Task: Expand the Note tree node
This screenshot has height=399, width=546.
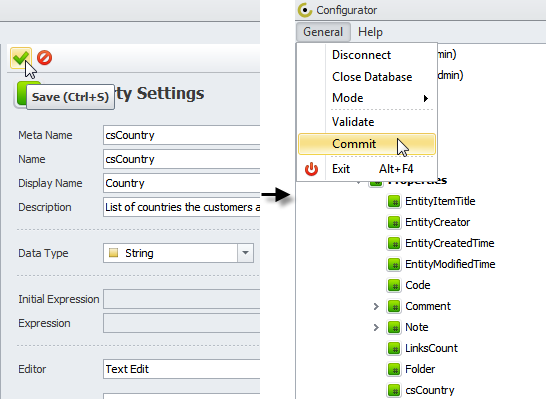Action: (376, 327)
